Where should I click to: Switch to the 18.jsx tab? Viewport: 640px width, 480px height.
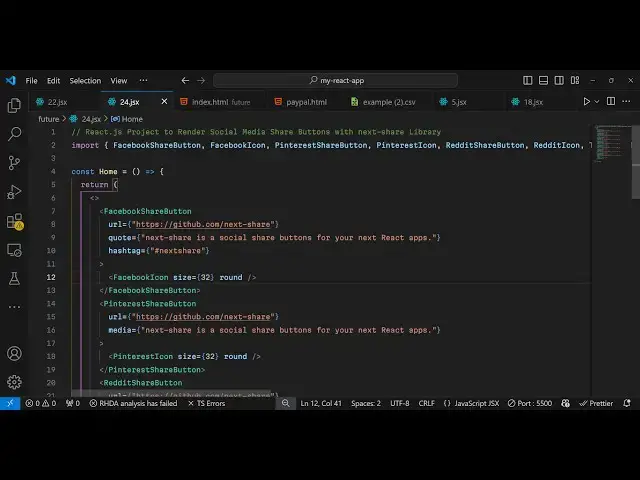click(x=533, y=102)
